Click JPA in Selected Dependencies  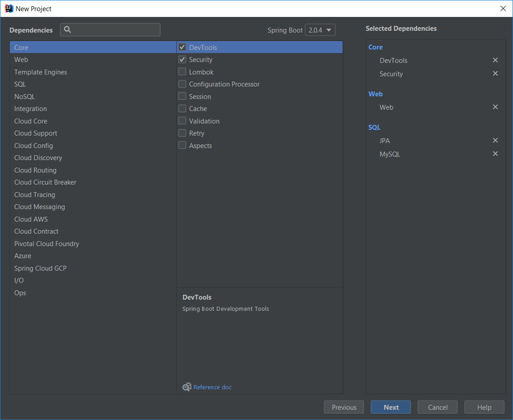385,140
